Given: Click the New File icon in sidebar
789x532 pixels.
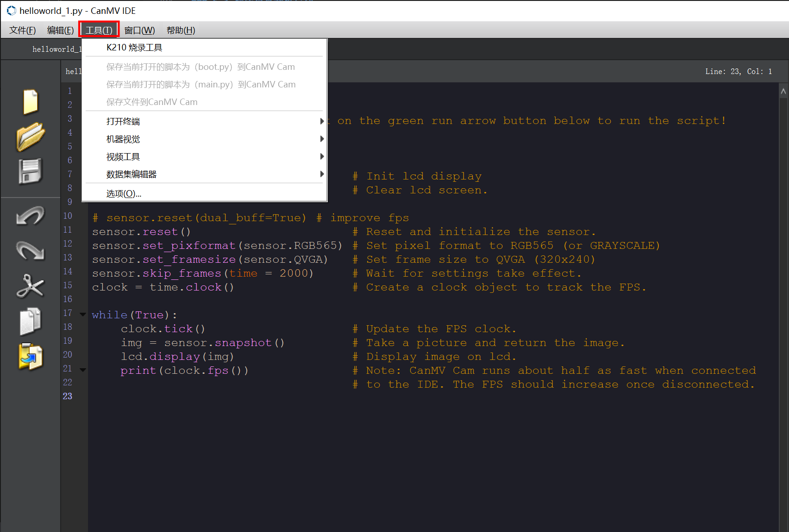Looking at the screenshot, I should point(31,101).
